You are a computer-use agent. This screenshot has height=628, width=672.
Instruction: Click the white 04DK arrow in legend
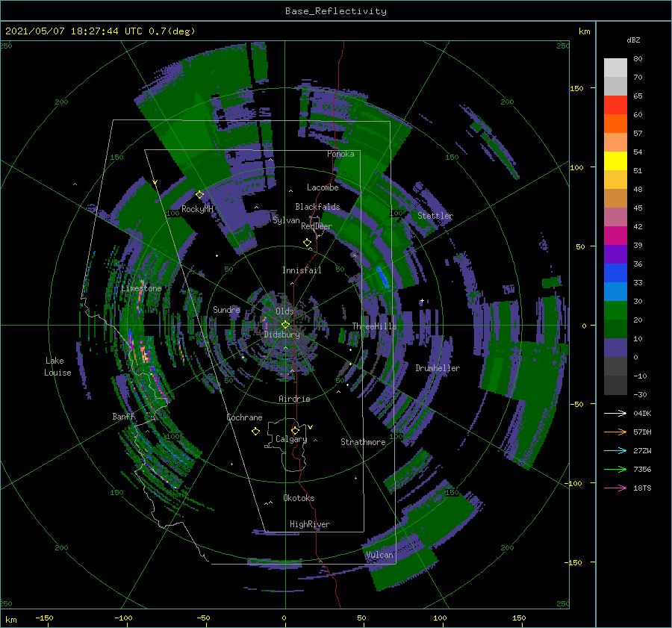click(615, 413)
